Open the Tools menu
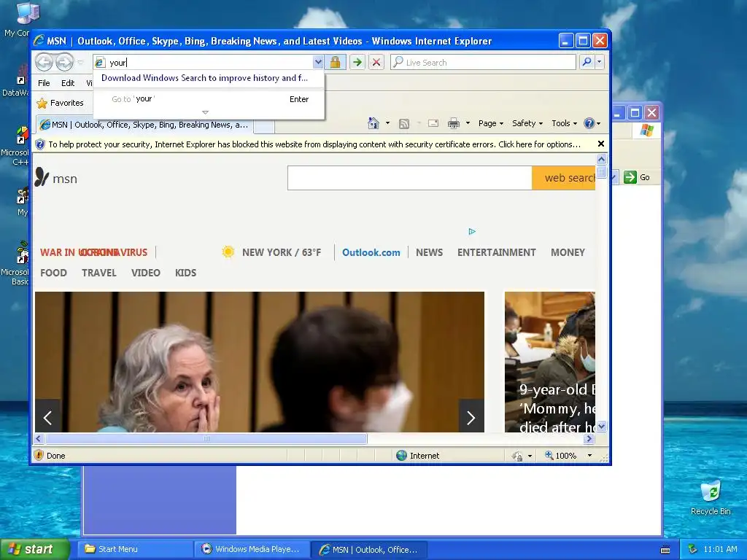Viewport: 747px width, 560px height. tap(564, 123)
